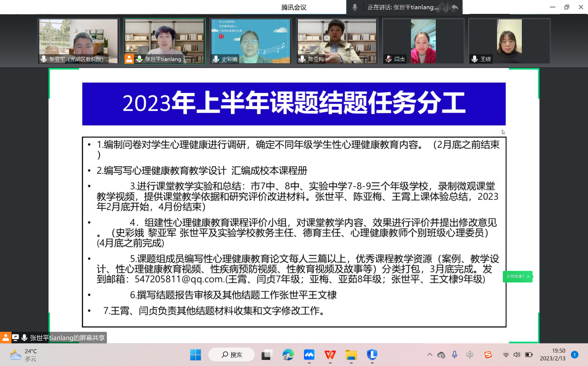This screenshot has height=366, width=588.
Task: Open the Sogou input method indicator in tray
Action: click(x=488, y=355)
